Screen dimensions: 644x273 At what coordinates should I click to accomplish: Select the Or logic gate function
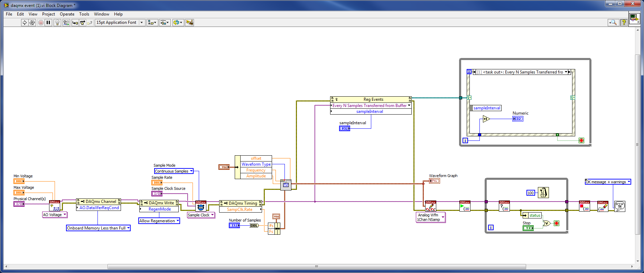pos(547,223)
